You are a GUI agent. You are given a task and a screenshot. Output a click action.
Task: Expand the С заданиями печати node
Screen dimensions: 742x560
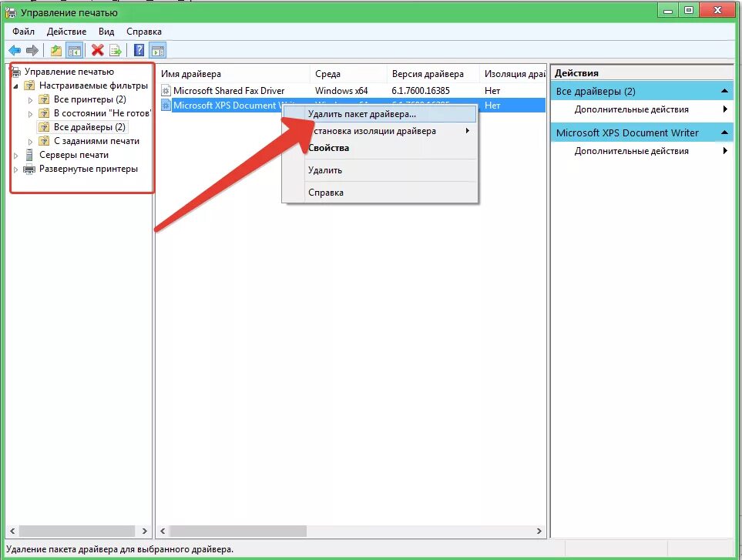[30, 142]
